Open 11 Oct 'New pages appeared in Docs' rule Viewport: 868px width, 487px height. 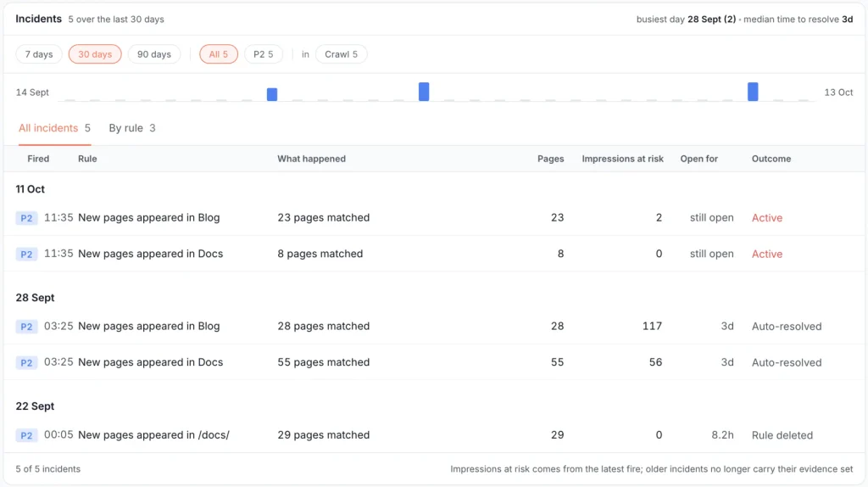(x=150, y=254)
